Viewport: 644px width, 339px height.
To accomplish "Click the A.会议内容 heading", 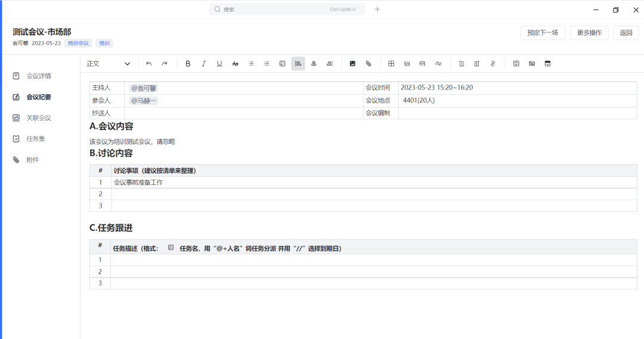I will click(x=112, y=127).
